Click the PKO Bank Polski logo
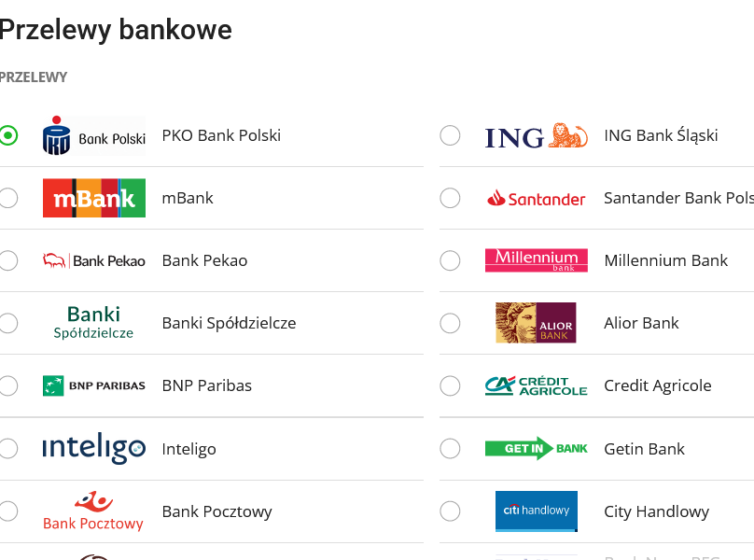Viewport: 754px width, 560px height. [94, 136]
